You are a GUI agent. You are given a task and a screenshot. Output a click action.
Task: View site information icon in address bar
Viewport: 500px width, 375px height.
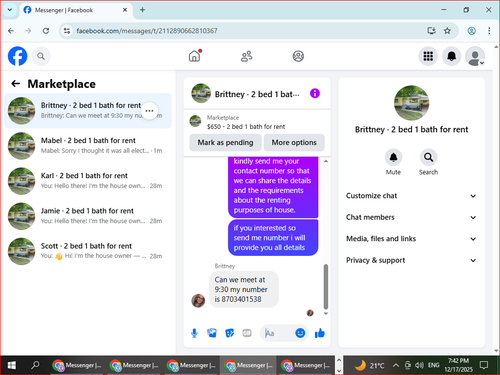coord(67,31)
